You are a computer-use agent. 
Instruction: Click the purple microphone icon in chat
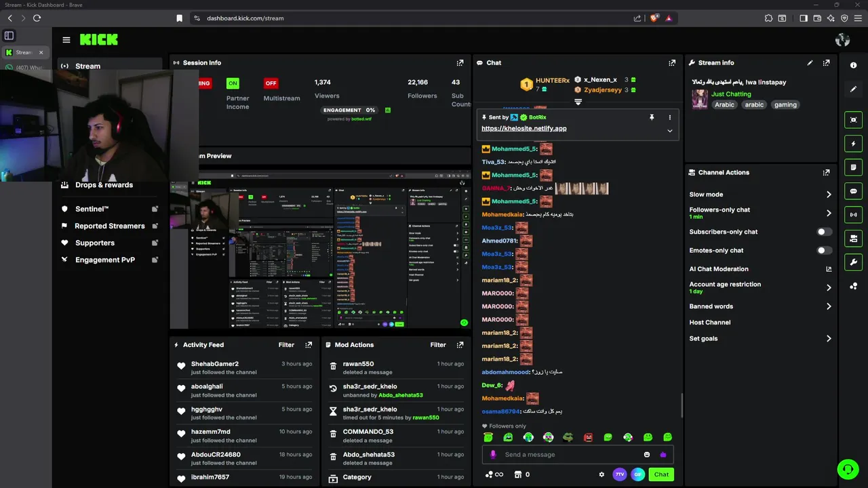tap(493, 455)
